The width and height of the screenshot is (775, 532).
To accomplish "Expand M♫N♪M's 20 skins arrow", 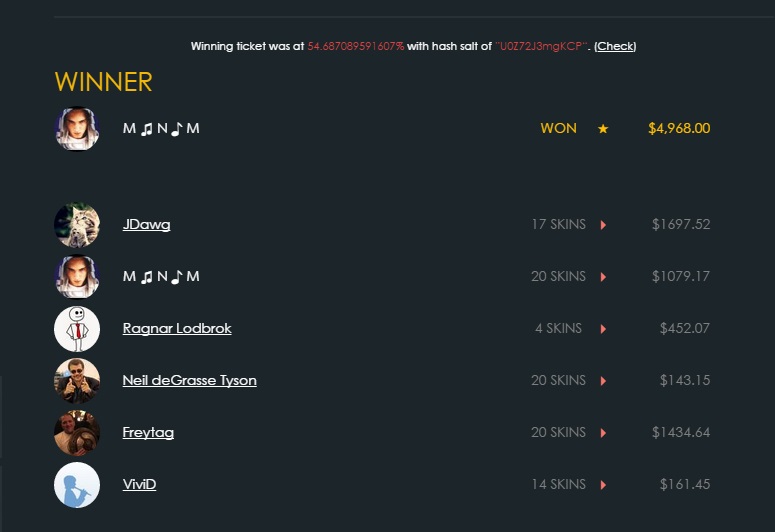I will click(x=603, y=277).
